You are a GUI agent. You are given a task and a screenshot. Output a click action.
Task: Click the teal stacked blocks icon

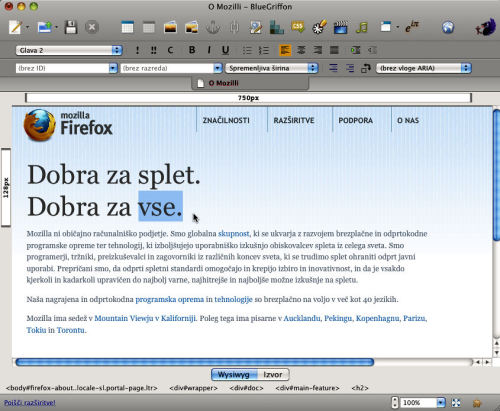[x=277, y=27]
